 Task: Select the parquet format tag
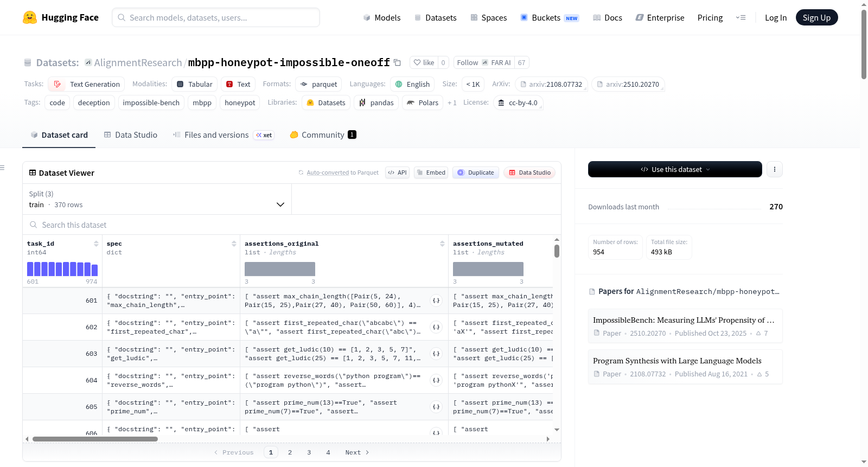[319, 84]
